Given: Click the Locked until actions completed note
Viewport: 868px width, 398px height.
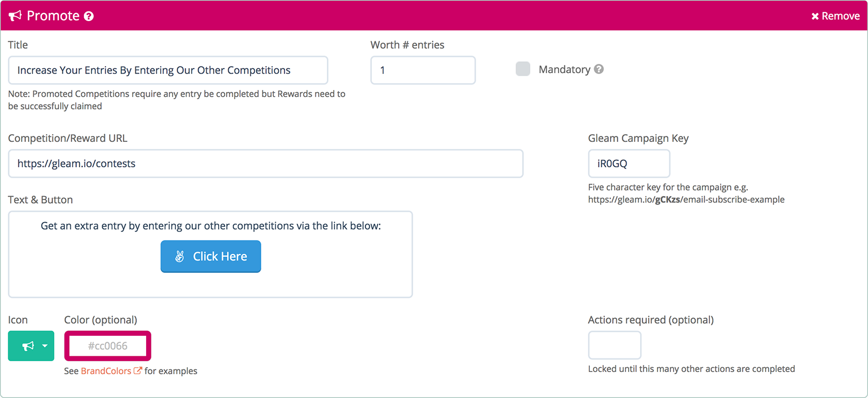Looking at the screenshot, I should point(692,369).
